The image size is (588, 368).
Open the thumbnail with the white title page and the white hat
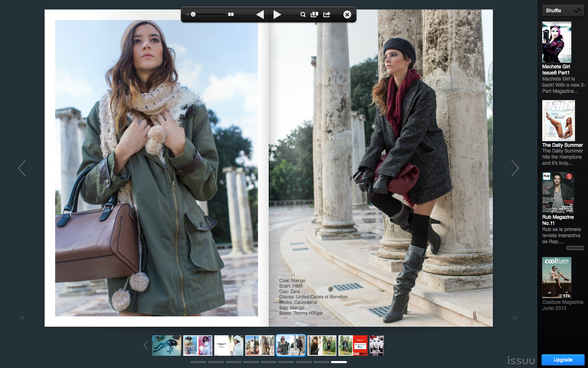[x=229, y=346]
